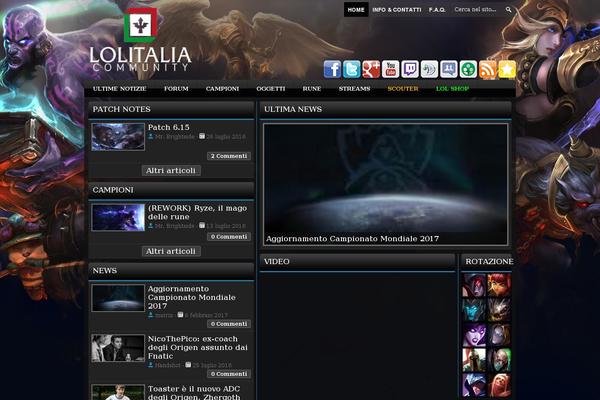The image size is (600, 400).
Task: Open the CAMPIONI menu item
Action: tap(222, 88)
